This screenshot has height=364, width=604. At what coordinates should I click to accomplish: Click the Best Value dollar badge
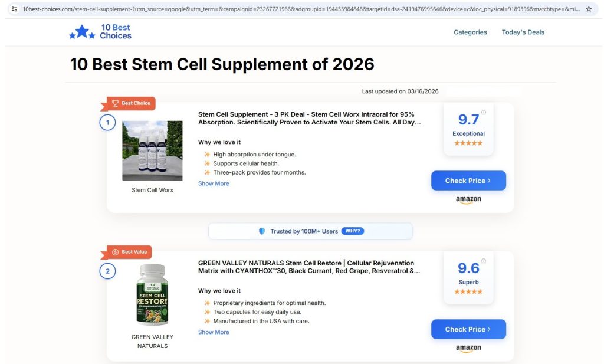coord(130,252)
